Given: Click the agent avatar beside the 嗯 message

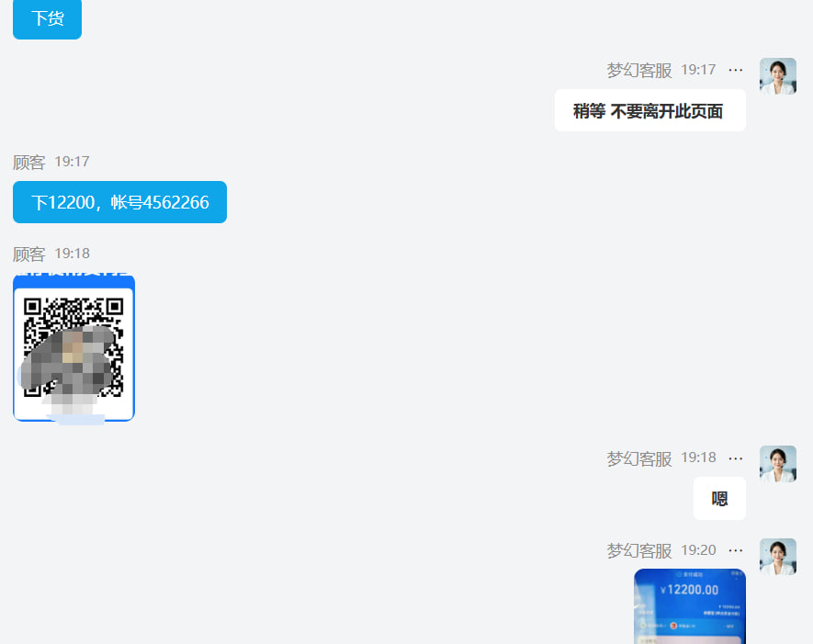Looking at the screenshot, I should pos(778,464).
